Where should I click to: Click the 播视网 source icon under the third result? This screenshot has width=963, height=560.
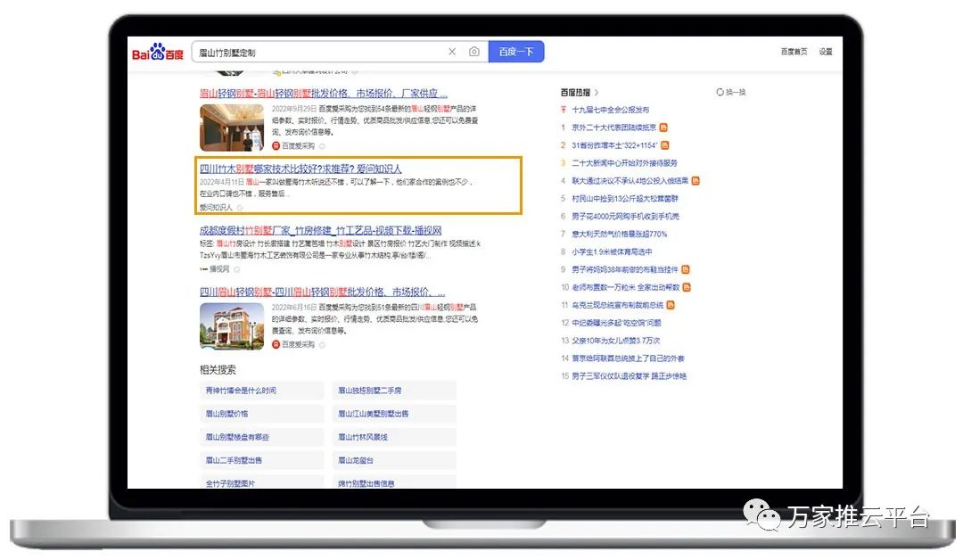click(x=203, y=268)
